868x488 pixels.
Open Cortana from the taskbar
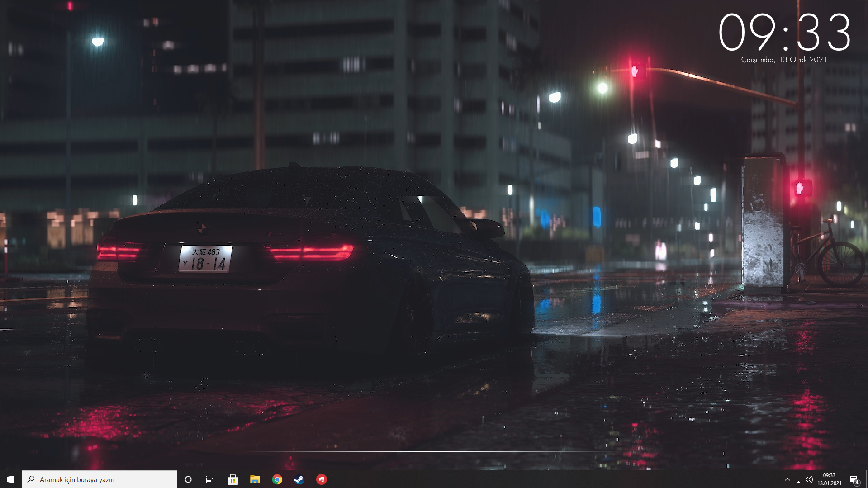tap(188, 479)
